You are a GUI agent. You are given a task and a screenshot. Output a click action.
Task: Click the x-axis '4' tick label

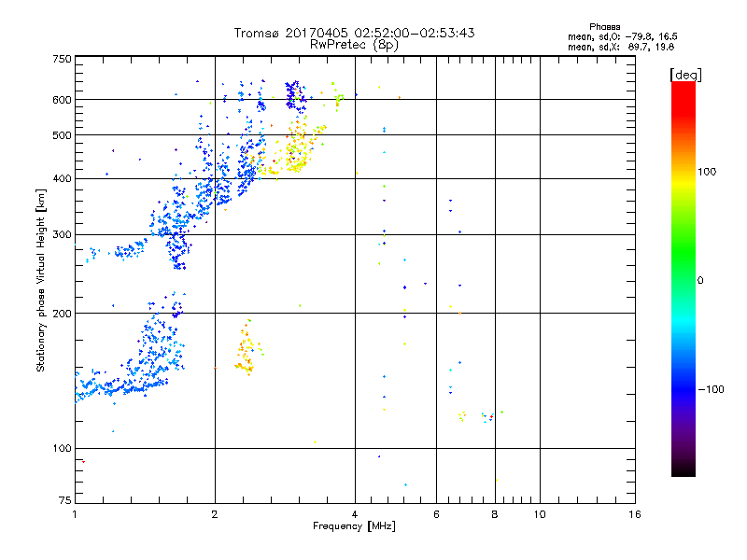click(x=355, y=514)
